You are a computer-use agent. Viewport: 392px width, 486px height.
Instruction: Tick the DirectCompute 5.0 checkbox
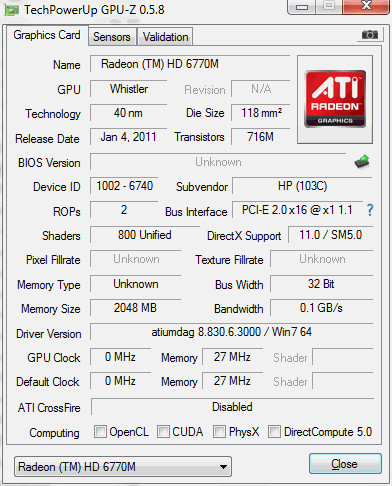[x=274, y=431]
